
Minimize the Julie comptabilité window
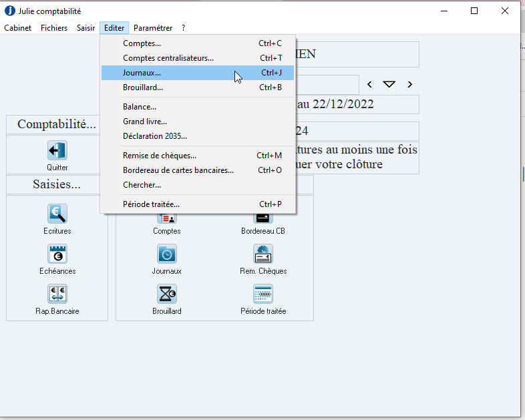point(444,11)
